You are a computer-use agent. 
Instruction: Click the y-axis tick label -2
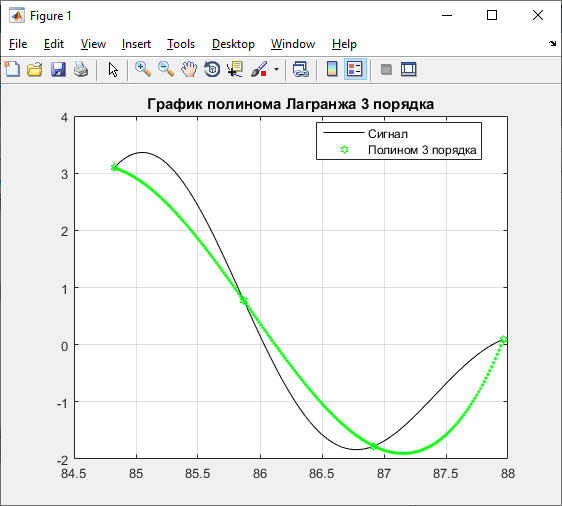[x=62, y=460]
